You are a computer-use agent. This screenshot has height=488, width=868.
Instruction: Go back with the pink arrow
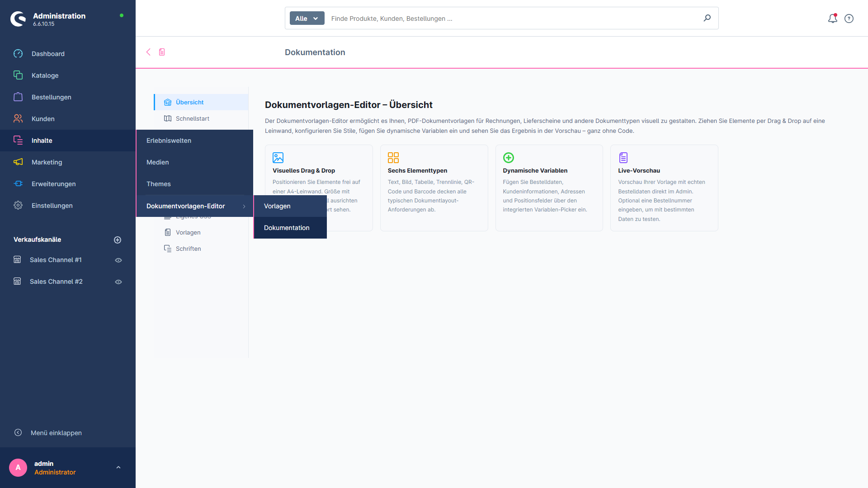pyautogui.click(x=148, y=52)
